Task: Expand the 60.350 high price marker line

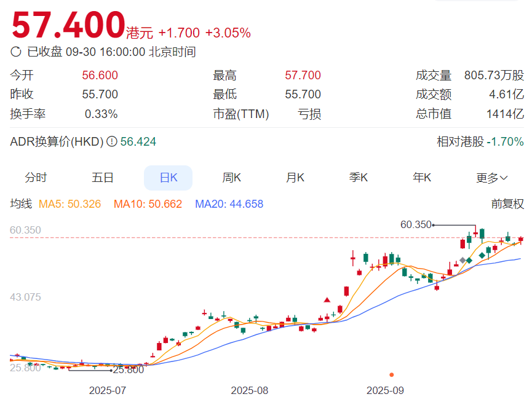Action: click(x=416, y=225)
